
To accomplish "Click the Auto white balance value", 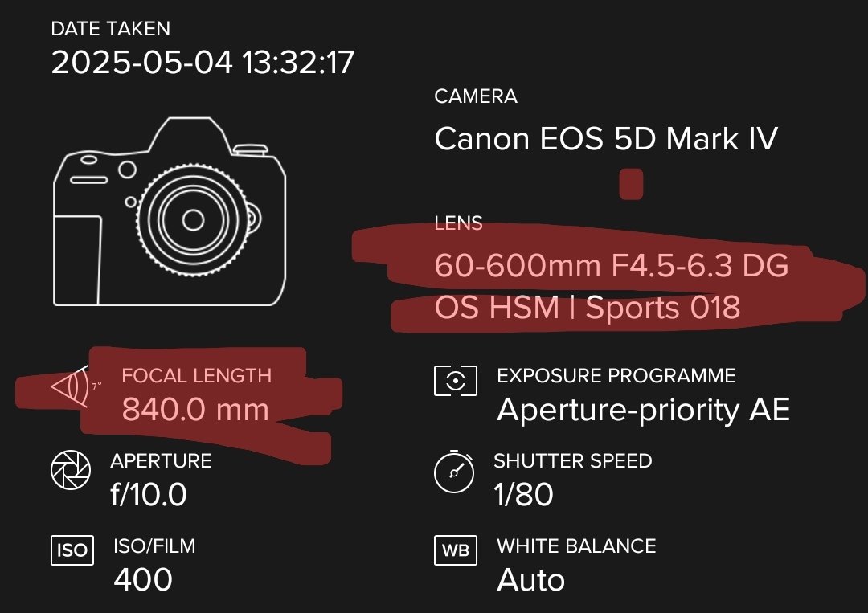I will pyautogui.click(x=530, y=578).
